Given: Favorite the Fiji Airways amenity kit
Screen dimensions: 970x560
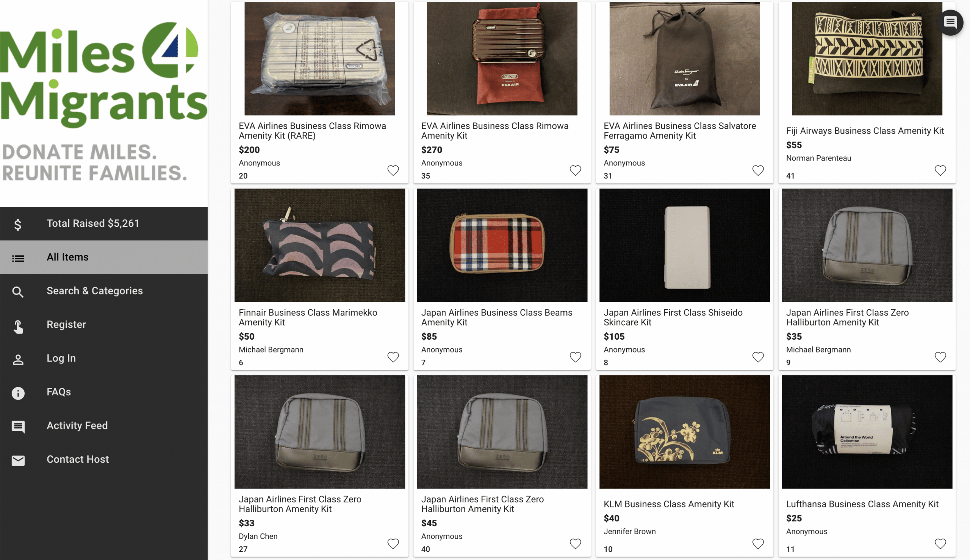Looking at the screenshot, I should [x=940, y=170].
